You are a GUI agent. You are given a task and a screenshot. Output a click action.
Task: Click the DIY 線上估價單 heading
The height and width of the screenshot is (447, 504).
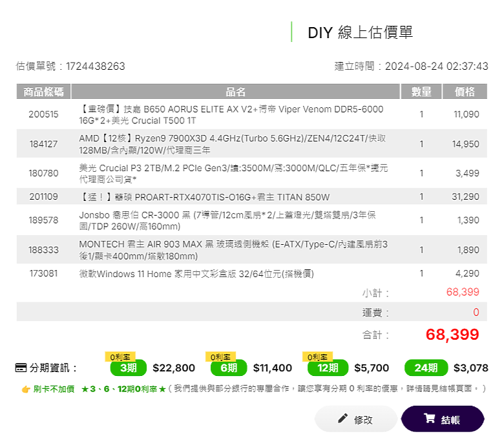click(x=361, y=32)
